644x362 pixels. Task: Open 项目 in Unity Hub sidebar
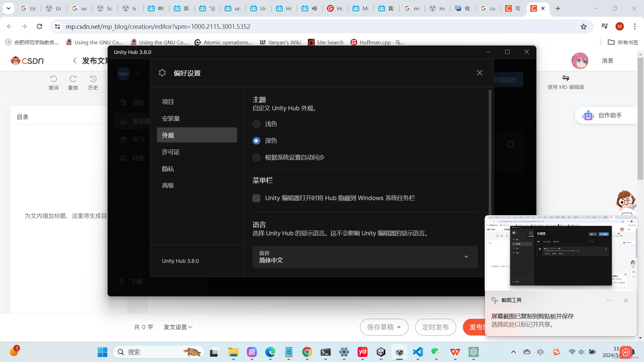pos(132,103)
